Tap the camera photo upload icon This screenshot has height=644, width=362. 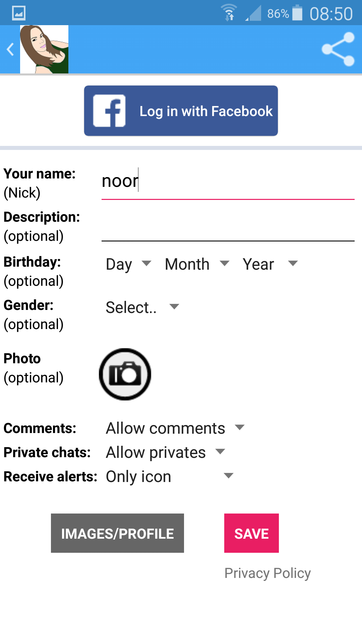(125, 374)
